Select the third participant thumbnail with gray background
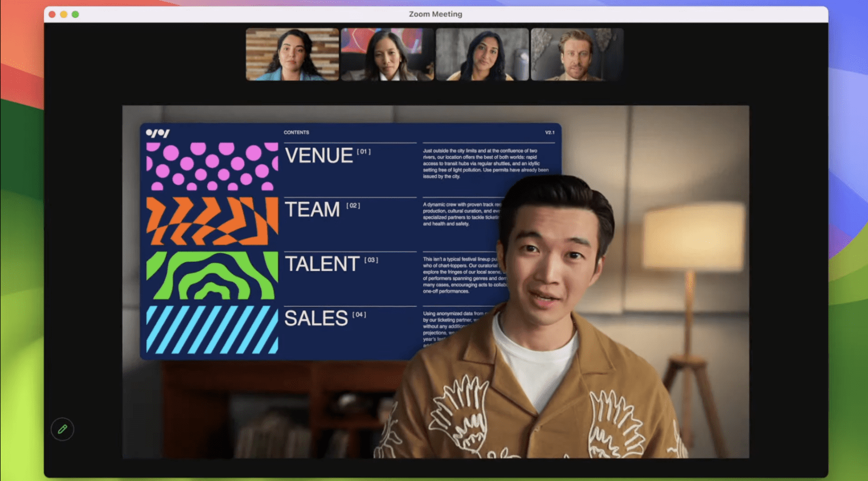 (x=482, y=54)
